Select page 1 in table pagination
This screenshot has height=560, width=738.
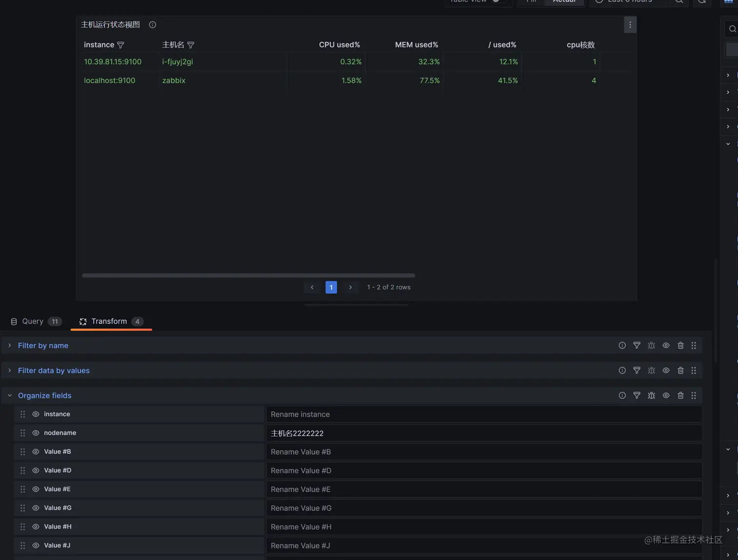[331, 287]
